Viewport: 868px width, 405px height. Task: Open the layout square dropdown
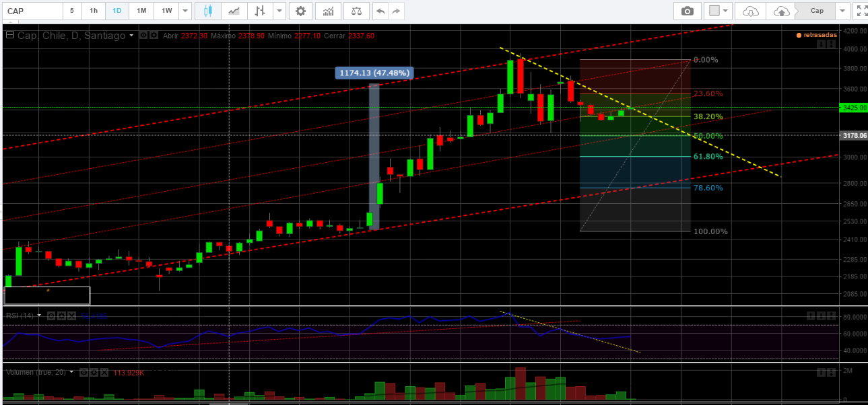[719, 11]
